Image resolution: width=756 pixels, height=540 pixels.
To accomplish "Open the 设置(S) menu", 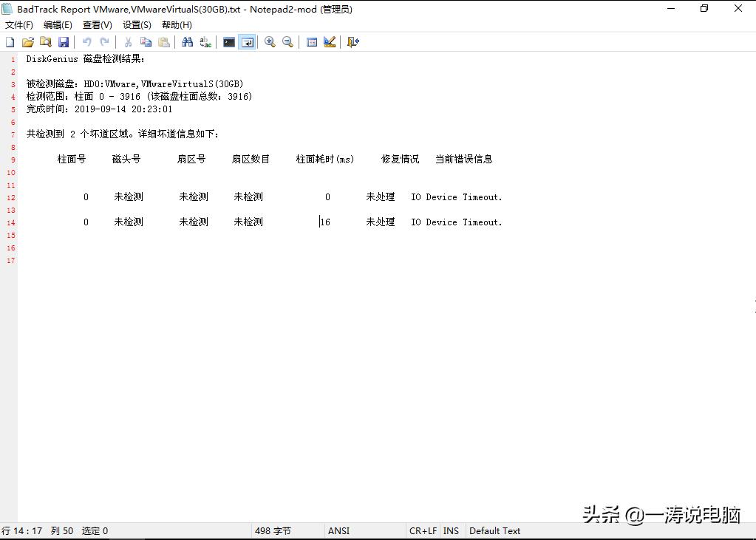I will click(136, 24).
